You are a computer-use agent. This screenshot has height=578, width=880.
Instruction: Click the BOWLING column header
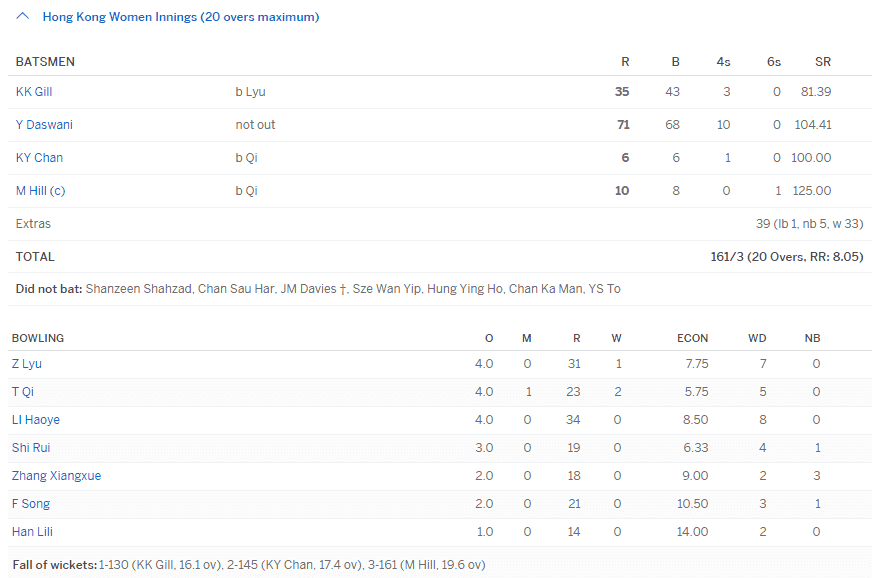point(38,338)
